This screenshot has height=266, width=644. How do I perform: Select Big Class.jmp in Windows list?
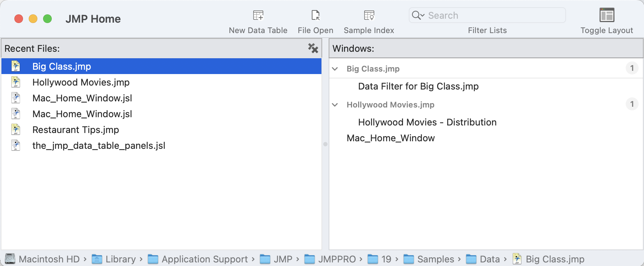pyautogui.click(x=373, y=69)
